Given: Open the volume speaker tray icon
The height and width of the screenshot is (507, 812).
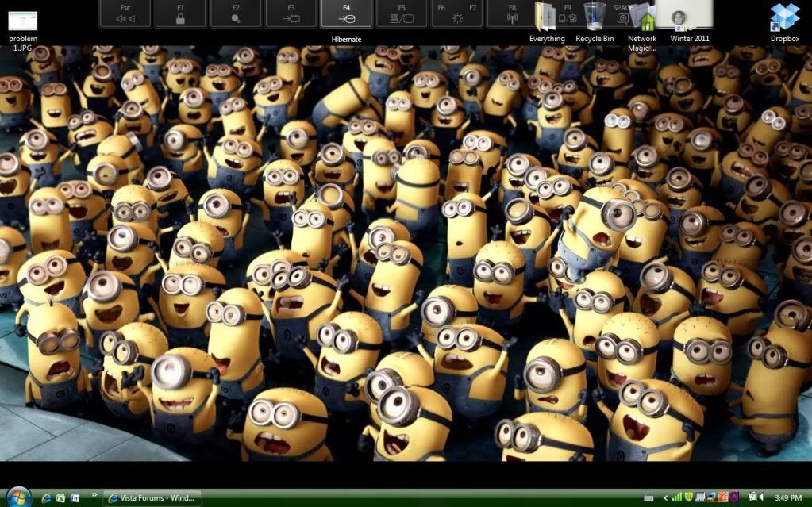Looking at the screenshot, I should click(x=760, y=497).
